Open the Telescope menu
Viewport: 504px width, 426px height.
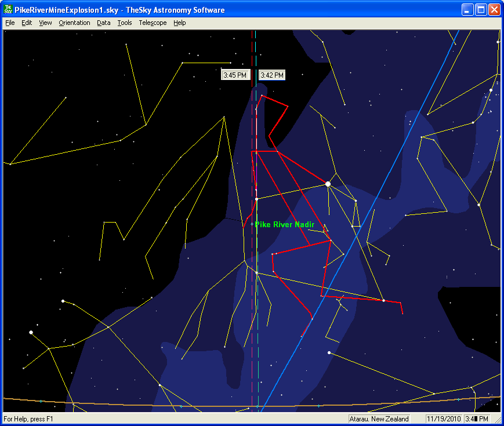(x=153, y=23)
